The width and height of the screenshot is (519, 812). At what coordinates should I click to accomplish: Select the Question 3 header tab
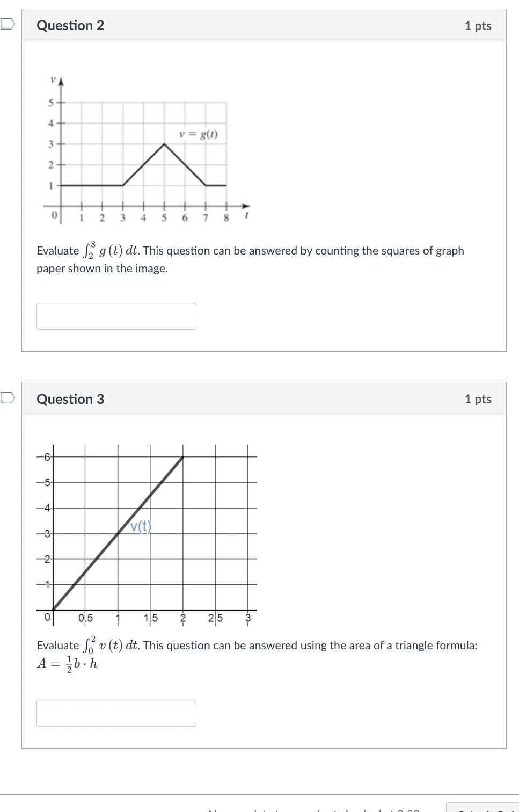(x=70, y=399)
